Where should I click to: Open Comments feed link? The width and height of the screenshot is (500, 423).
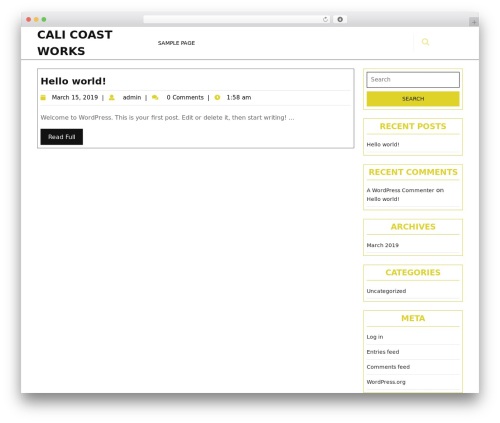tap(388, 367)
